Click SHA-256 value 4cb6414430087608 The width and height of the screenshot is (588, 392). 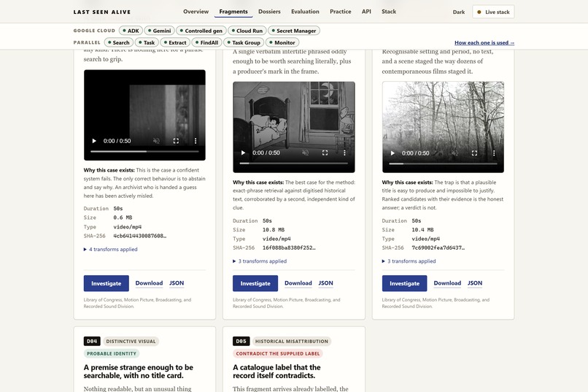pyautogui.click(x=140, y=236)
